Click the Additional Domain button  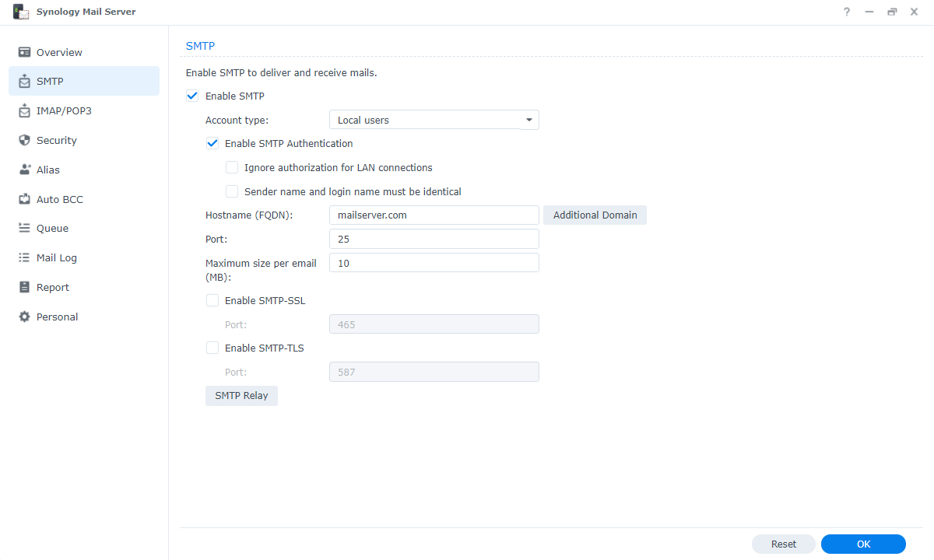tap(595, 215)
